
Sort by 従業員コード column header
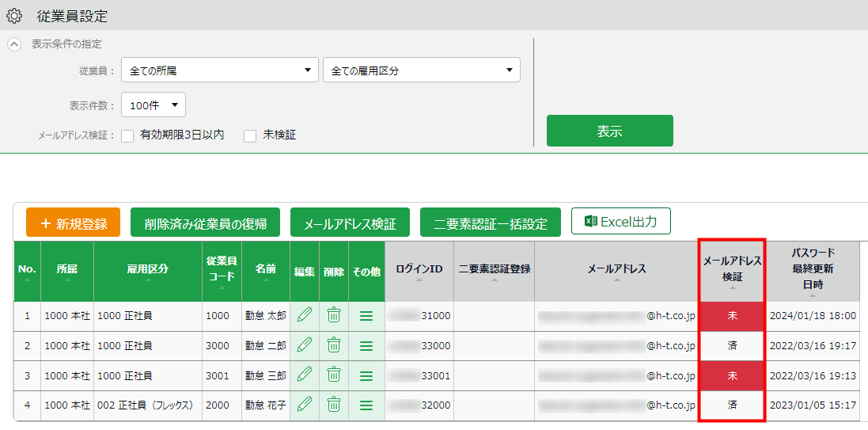(222, 270)
